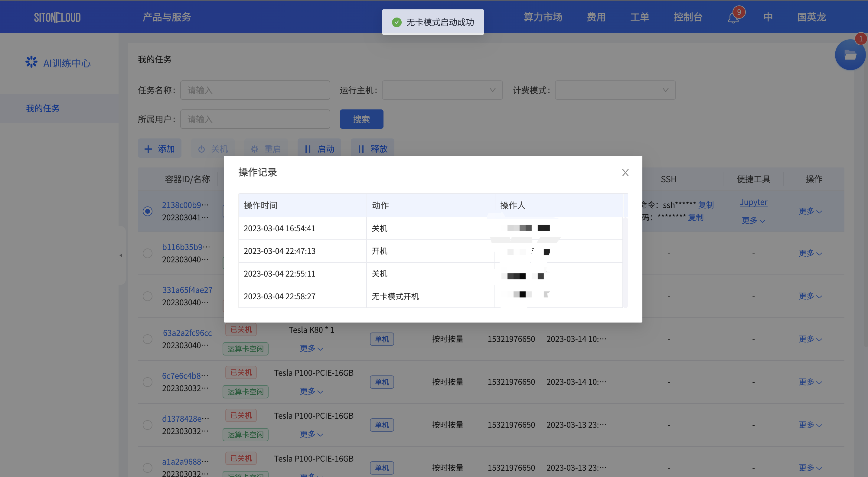
Task: Open container 63a2a2fc96cc link
Action: pos(187,333)
